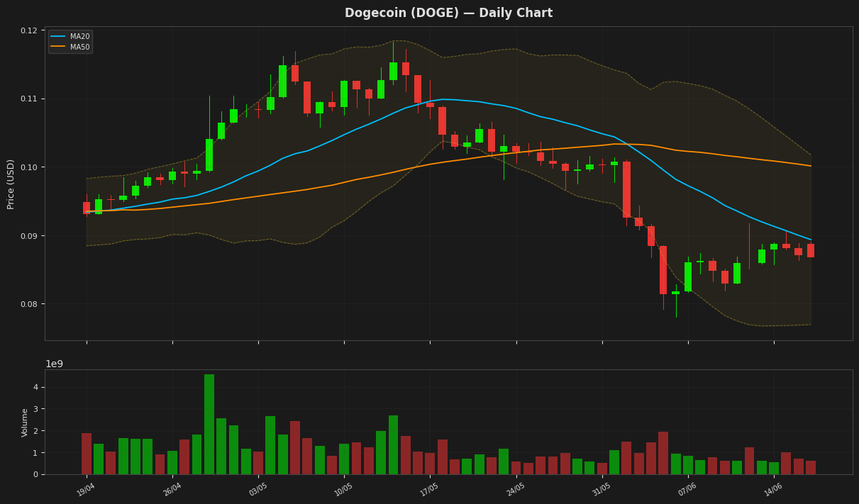Click the volume tick label 0
The width and height of the screenshot is (859, 504).
(35, 474)
